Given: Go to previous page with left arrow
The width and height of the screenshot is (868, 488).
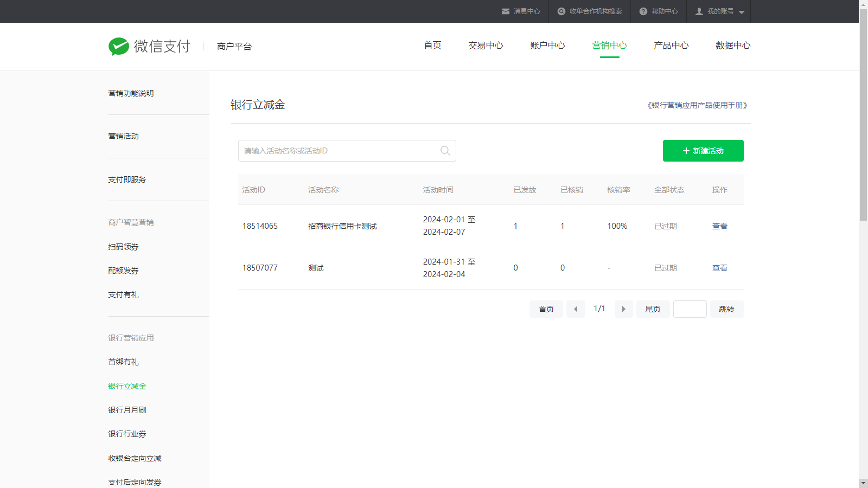Looking at the screenshot, I should tap(576, 309).
